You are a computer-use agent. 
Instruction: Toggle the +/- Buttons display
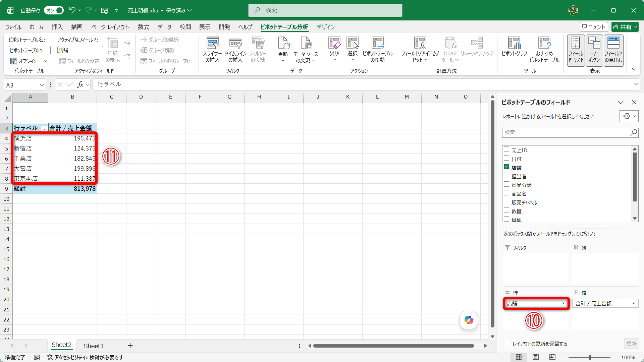tap(594, 50)
